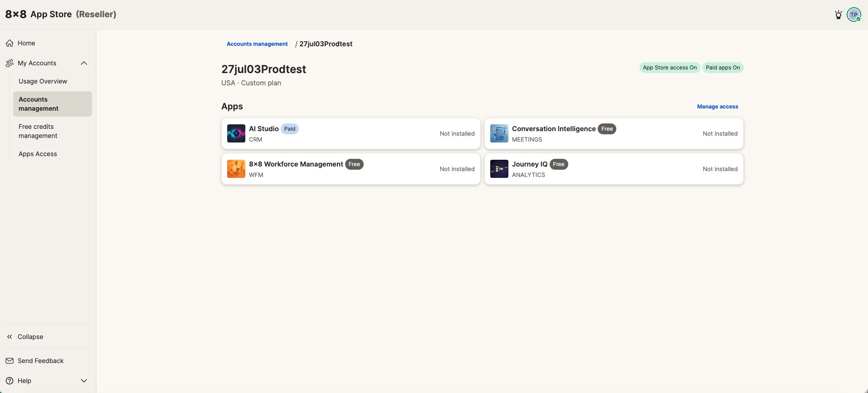Click the Collapse label in sidebar
Screen dimensions: 868x393
point(30,337)
